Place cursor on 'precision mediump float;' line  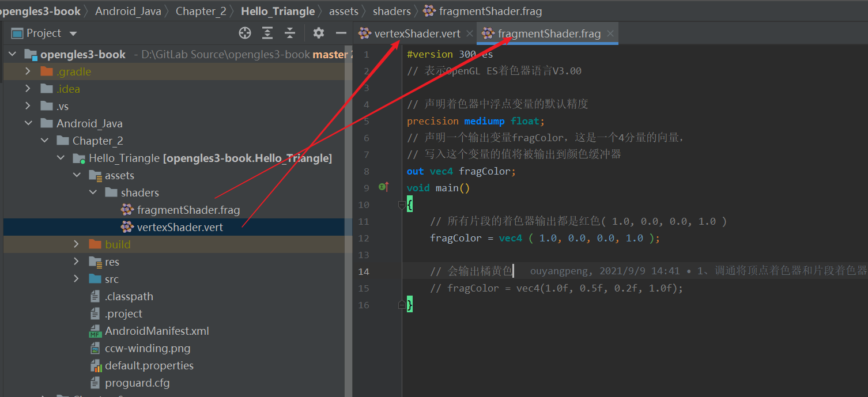tap(475, 121)
